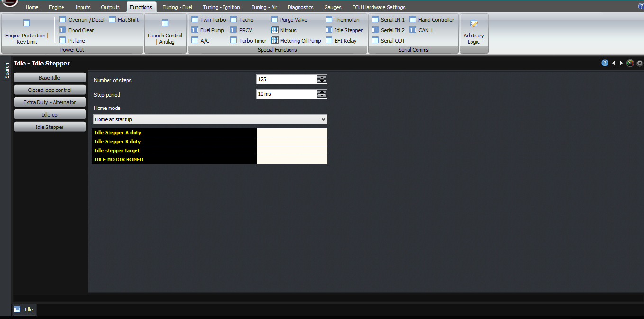Open Serial IN 2 settings
Screen dimensions: 644x319
pos(388,30)
